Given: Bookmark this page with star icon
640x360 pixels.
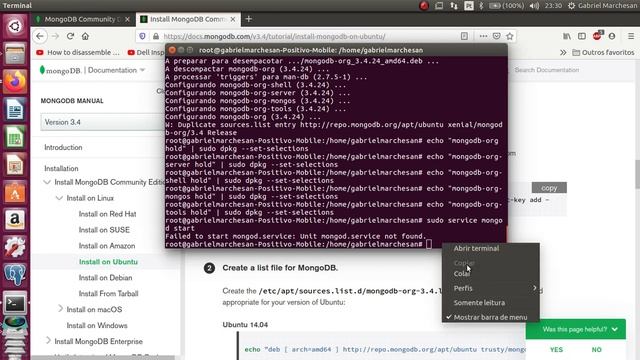Looking at the screenshot, I should [x=510, y=36].
